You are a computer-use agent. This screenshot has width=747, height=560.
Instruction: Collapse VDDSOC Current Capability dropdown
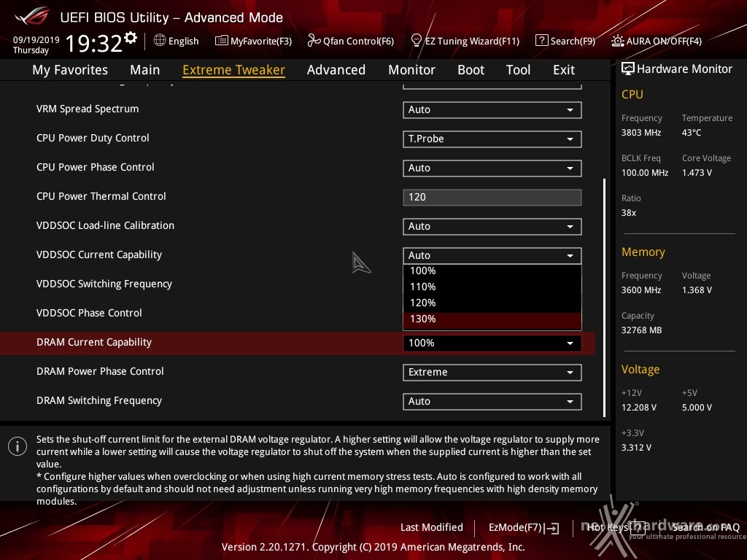click(492, 256)
